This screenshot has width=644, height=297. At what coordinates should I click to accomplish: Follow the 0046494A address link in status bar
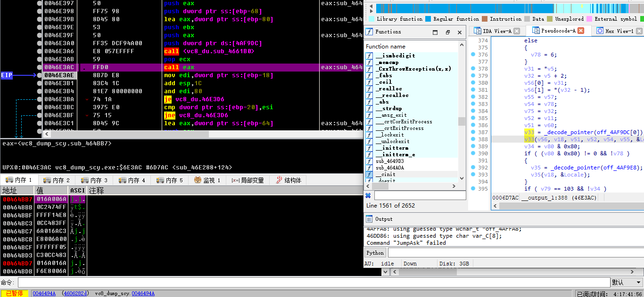[44, 293]
